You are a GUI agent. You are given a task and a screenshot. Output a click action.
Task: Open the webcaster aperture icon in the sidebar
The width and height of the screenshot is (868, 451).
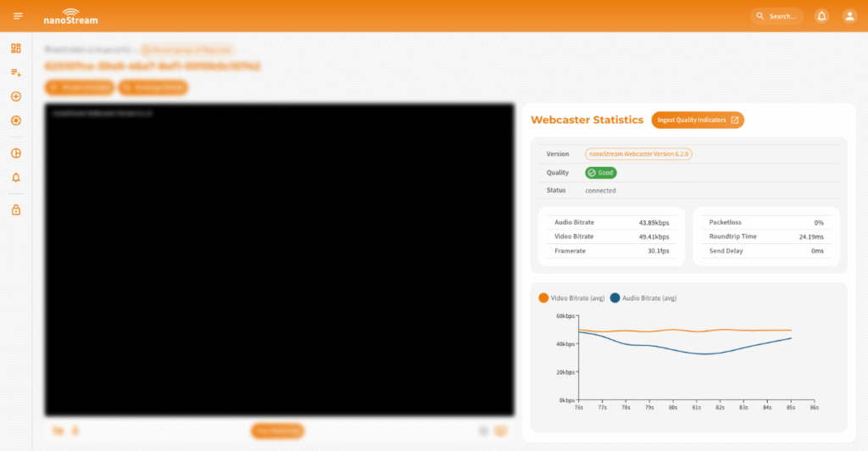[16, 120]
